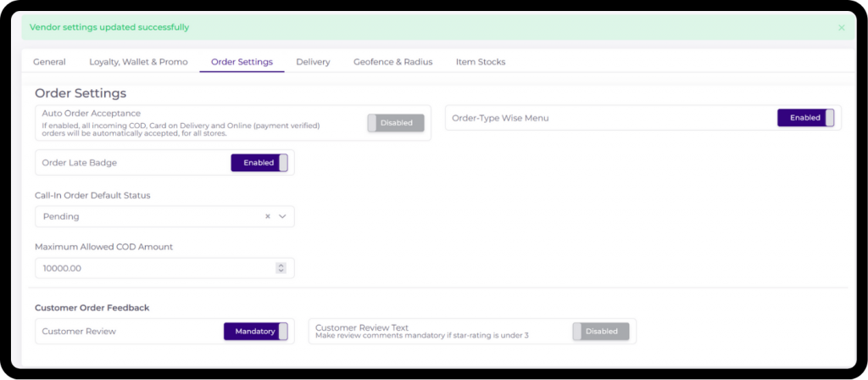Open the Loyalty, Wallet & Promo tab
Screen dimensions: 868x380
coord(138,62)
